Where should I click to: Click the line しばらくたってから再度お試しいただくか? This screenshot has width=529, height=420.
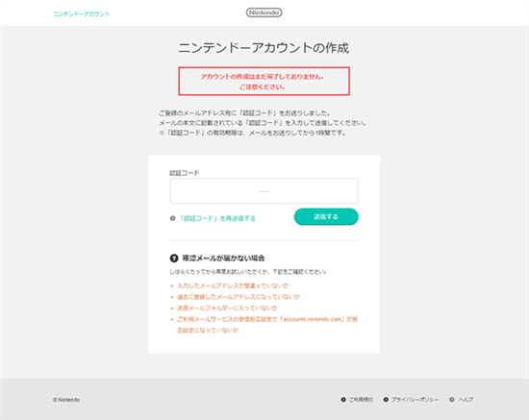pyautogui.click(x=248, y=272)
